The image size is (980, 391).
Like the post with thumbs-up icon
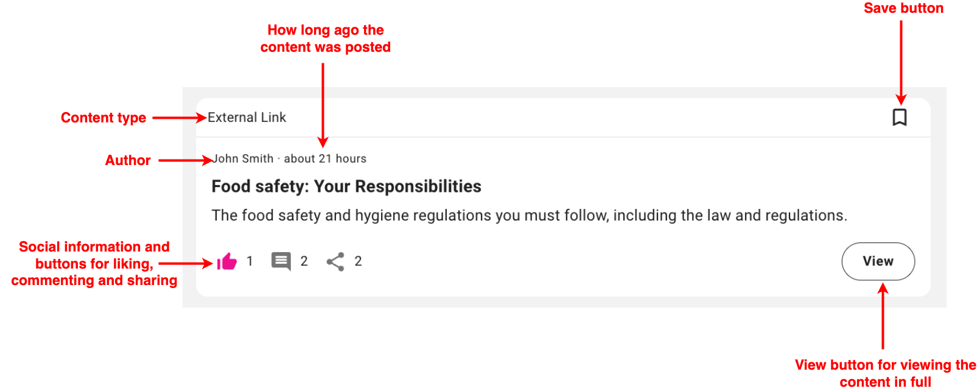[227, 262]
